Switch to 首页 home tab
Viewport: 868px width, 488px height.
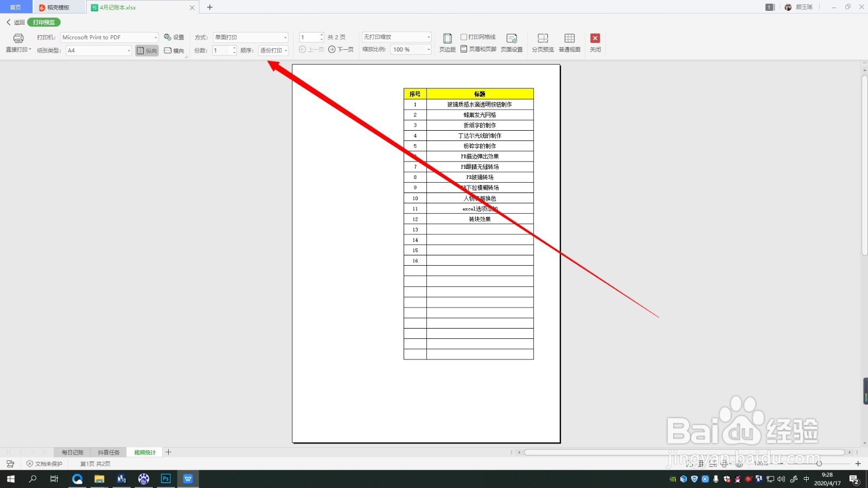click(16, 7)
